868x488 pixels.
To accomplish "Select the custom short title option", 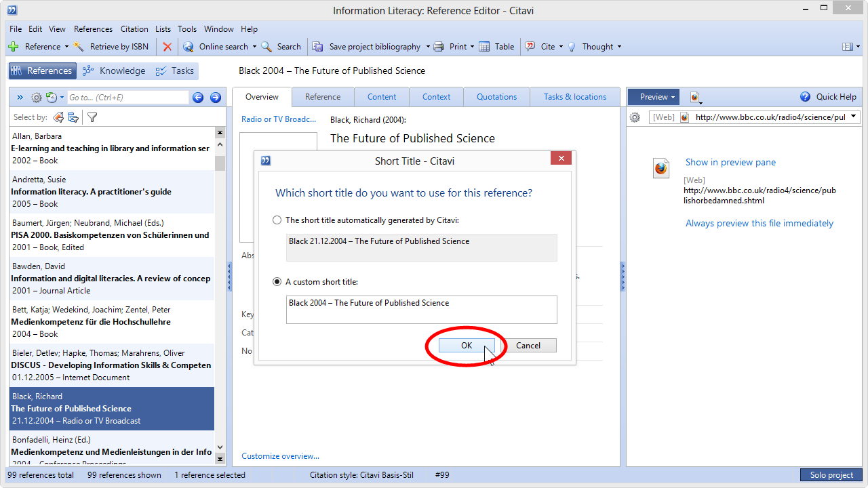I will click(x=277, y=282).
